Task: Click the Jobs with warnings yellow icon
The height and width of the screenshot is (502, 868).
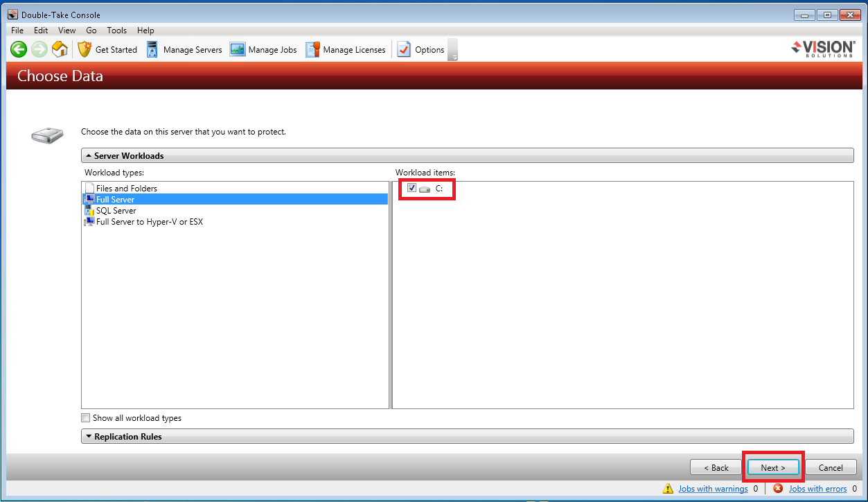Action: click(668, 489)
